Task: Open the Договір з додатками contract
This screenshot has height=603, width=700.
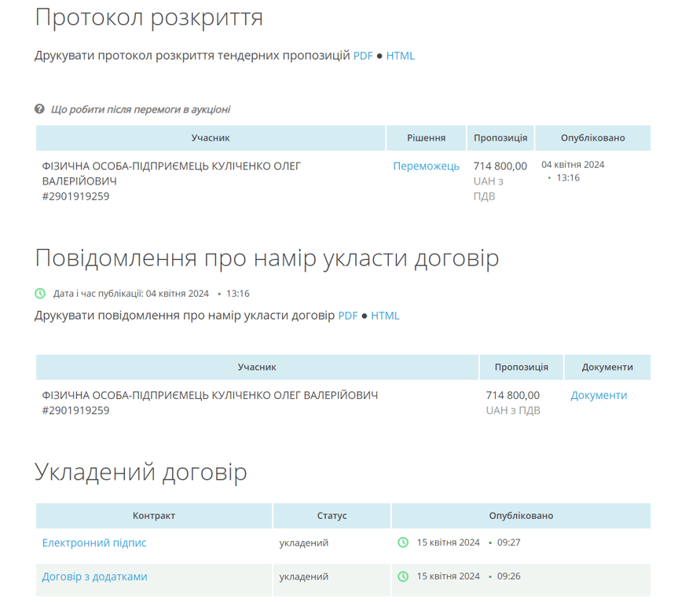Action: [x=93, y=576]
